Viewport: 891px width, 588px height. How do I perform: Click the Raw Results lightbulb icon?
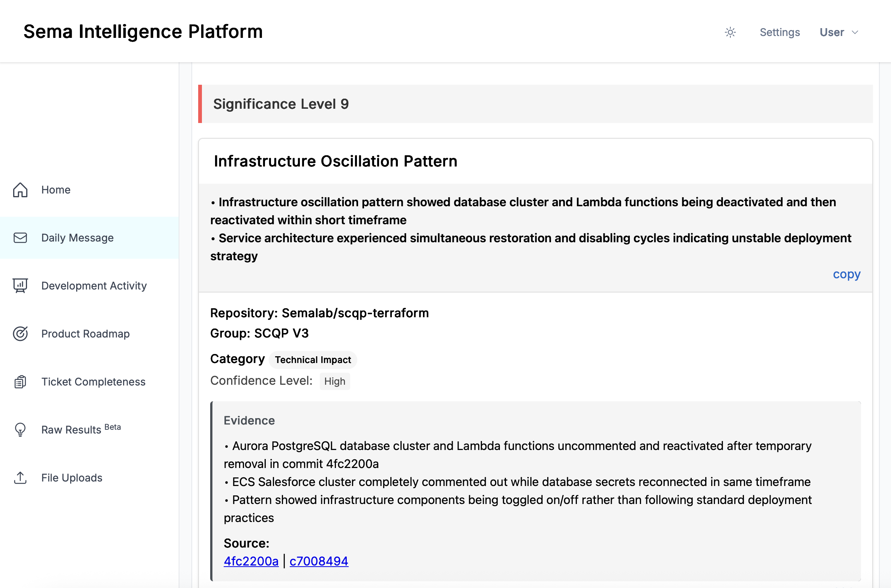coord(20,430)
